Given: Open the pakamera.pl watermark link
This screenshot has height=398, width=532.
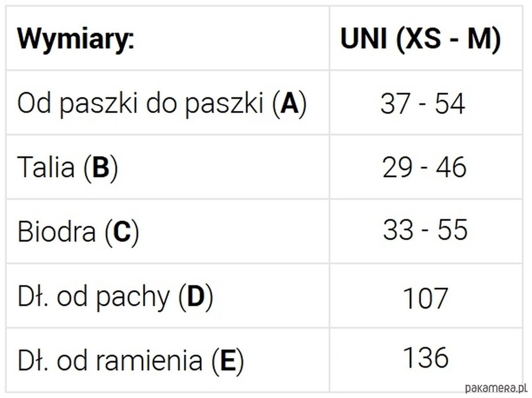Looking at the screenshot, I should [496, 388].
